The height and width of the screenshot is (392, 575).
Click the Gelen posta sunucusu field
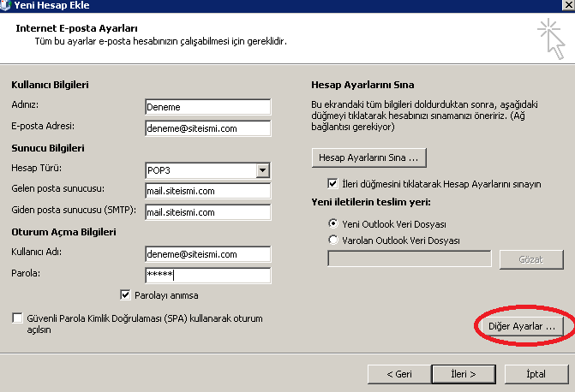[x=208, y=191]
